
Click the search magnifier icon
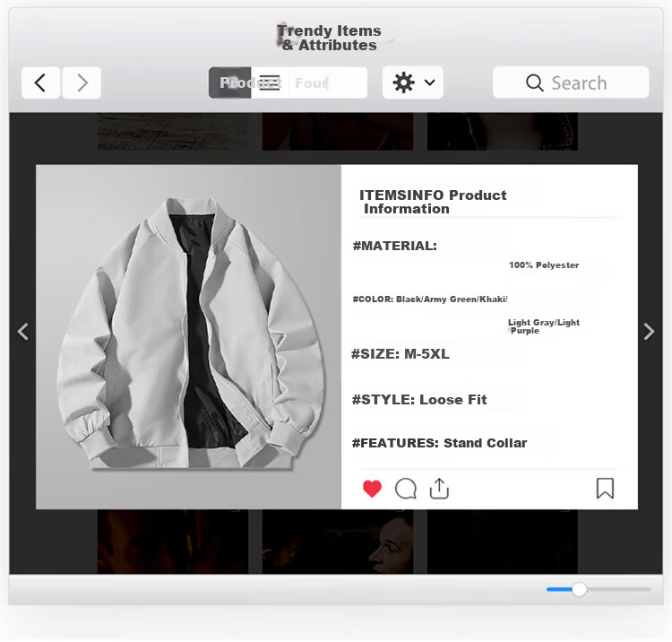[534, 82]
